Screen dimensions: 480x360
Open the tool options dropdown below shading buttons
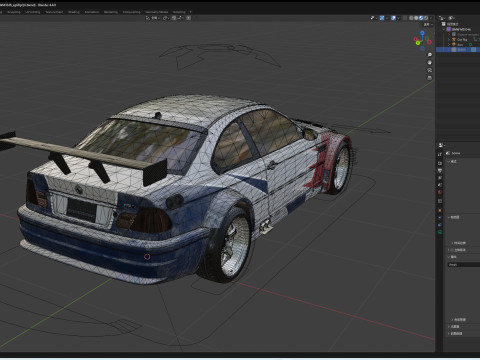point(428,25)
